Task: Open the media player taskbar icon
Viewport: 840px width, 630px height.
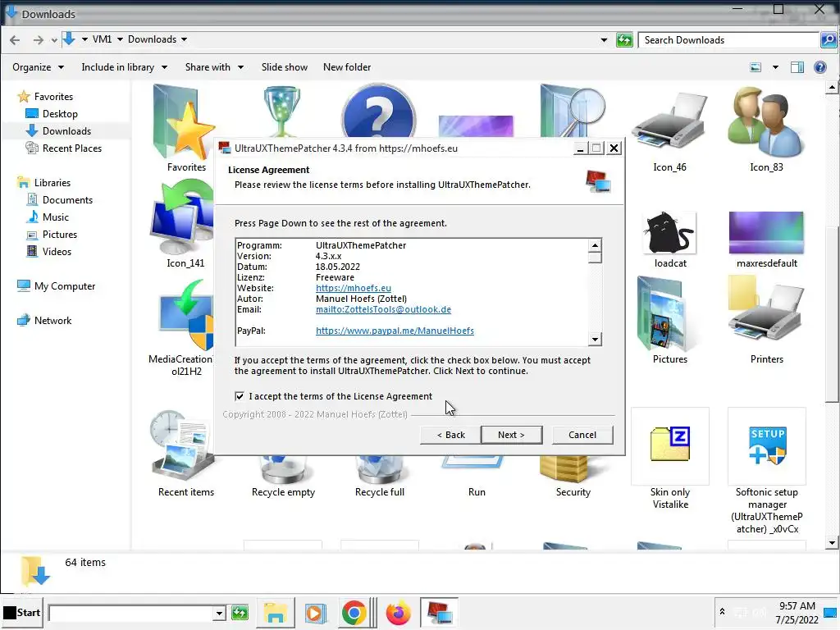Action: coord(315,612)
